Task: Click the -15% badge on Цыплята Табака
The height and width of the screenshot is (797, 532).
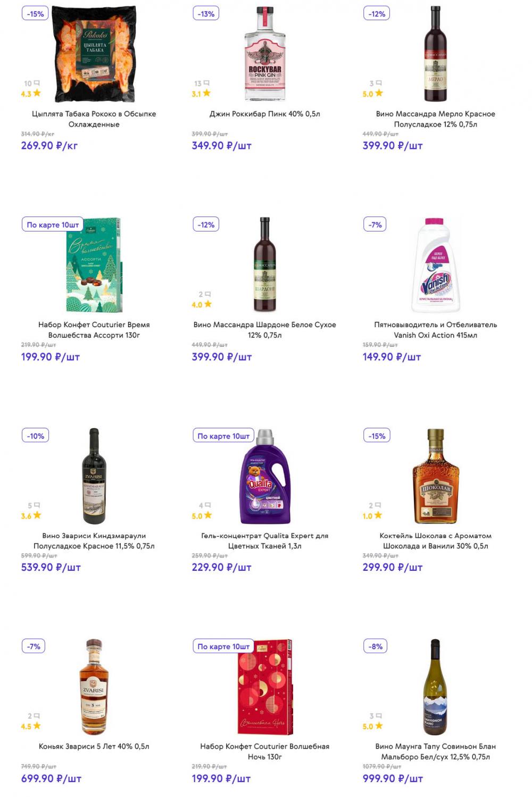Action: pos(36,14)
